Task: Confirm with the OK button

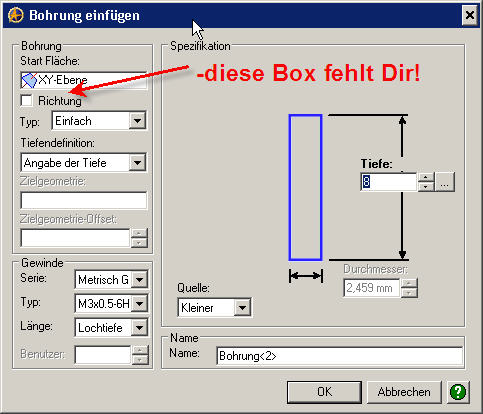Action: [x=324, y=392]
